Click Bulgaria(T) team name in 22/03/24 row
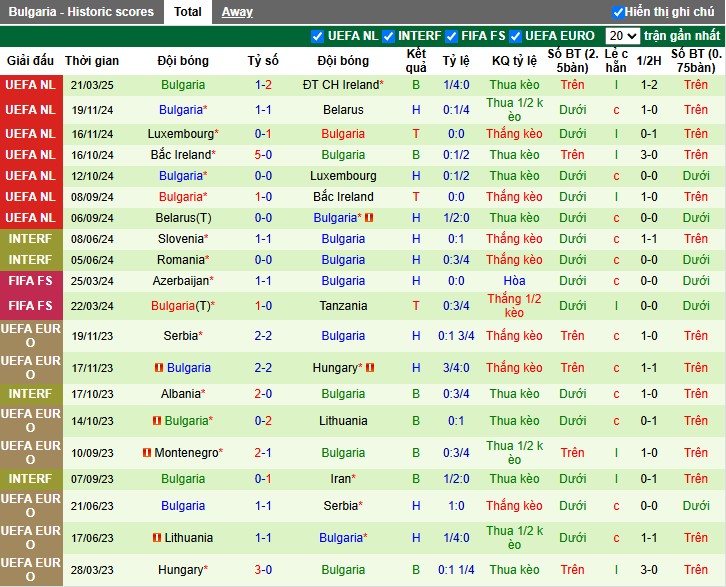The width and height of the screenshot is (726, 587). 183,306
